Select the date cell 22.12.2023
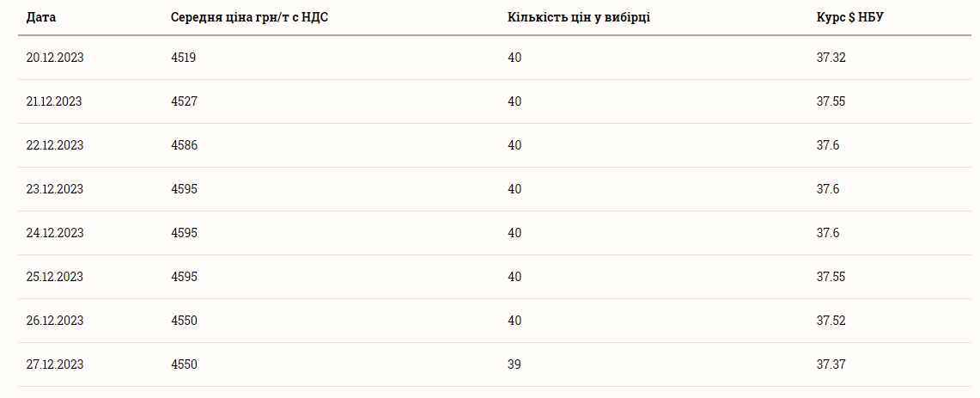The width and height of the screenshot is (980, 398). coord(55,145)
